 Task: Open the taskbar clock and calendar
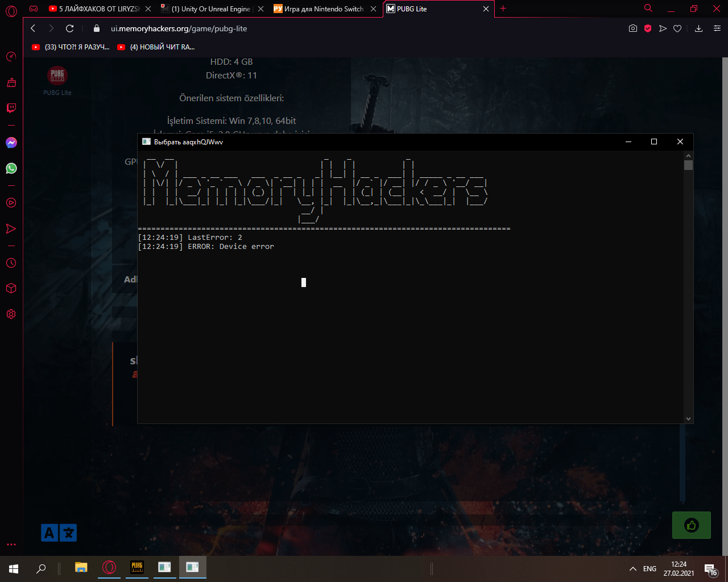click(679, 569)
